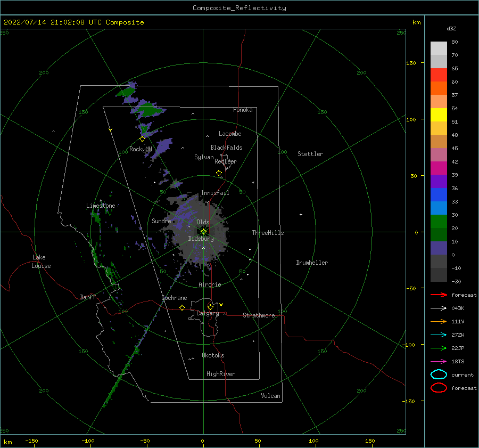
Task: Click the Okotoks label
Action: pos(213,355)
